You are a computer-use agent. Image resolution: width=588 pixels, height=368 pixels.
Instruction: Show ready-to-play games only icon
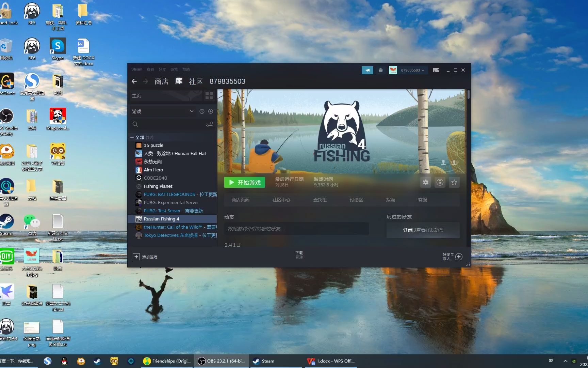point(211,111)
